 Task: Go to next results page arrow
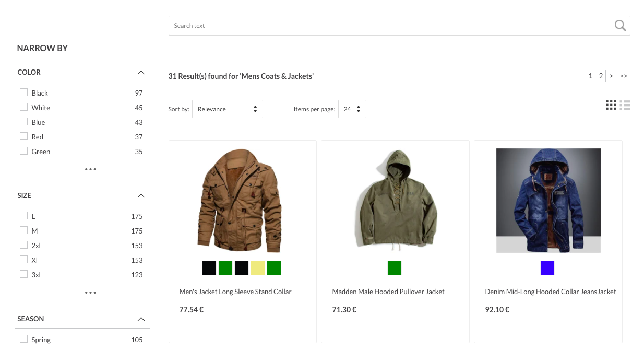point(611,76)
